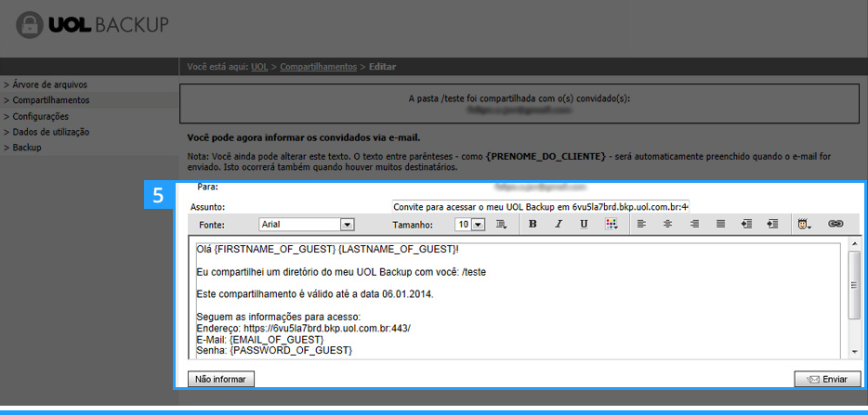The width and height of the screenshot is (868, 415).
Task: Click the {PASSWORD_OF_GUEST} placeholder line
Action: 274,350
